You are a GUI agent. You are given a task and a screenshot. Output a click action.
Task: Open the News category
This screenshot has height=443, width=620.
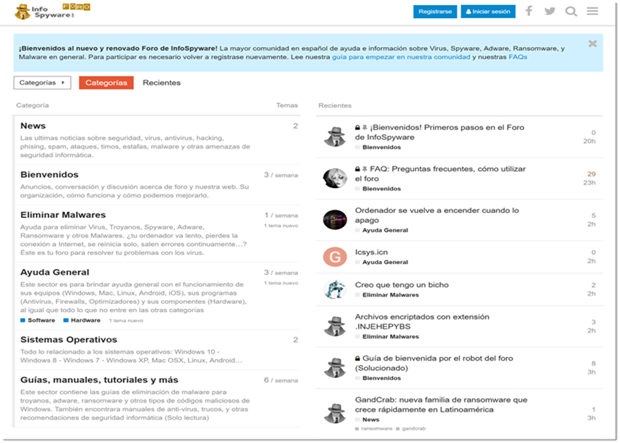[x=33, y=126]
